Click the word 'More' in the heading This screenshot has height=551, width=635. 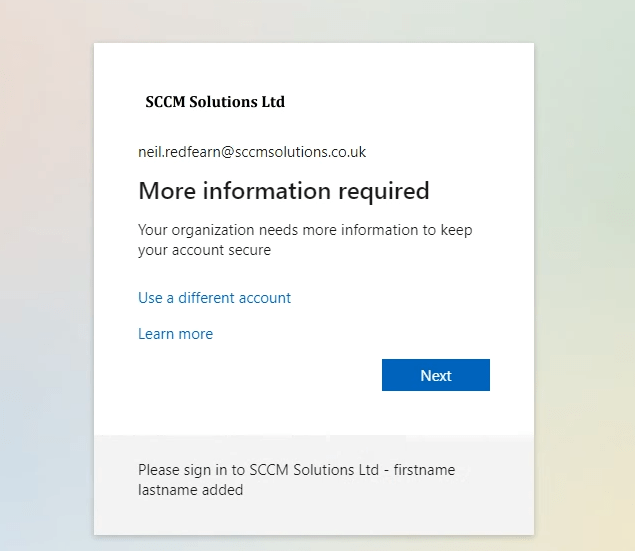pos(165,190)
